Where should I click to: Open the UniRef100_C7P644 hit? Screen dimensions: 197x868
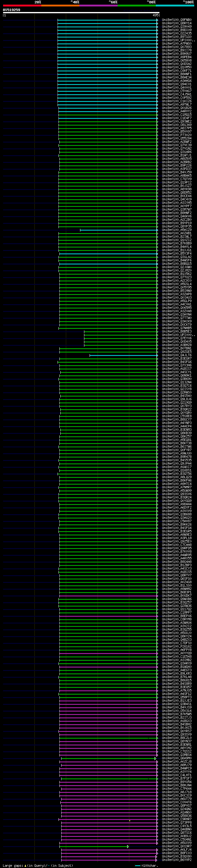pos(177,789)
